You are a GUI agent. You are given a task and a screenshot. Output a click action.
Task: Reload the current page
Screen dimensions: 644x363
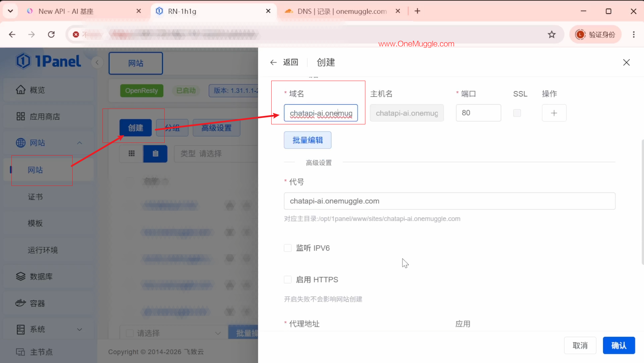(x=51, y=34)
